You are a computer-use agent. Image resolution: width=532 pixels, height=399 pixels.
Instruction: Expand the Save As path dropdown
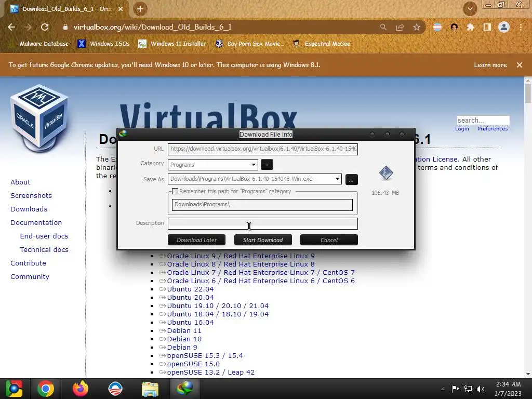pyautogui.click(x=337, y=179)
